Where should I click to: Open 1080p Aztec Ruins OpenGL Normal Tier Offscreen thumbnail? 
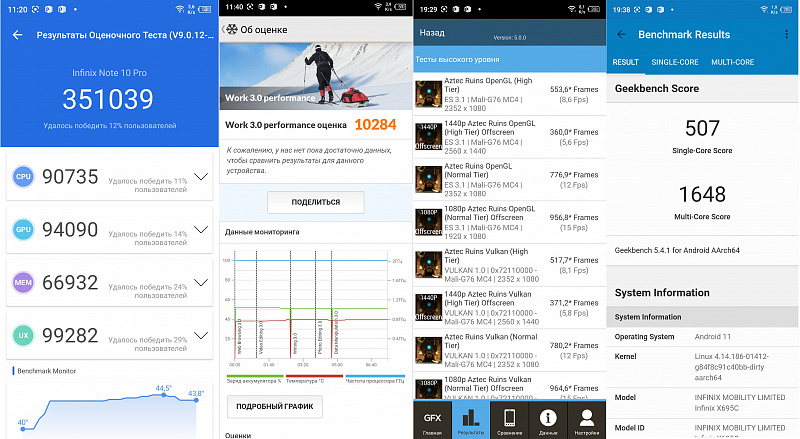[x=429, y=222]
